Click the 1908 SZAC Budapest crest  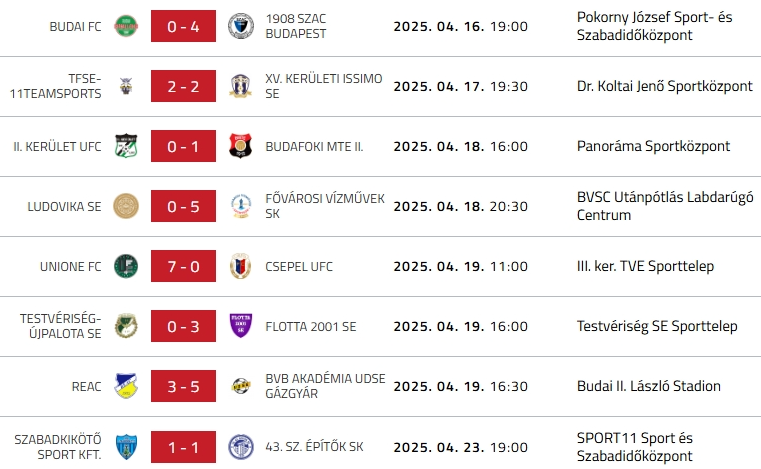click(240, 27)
